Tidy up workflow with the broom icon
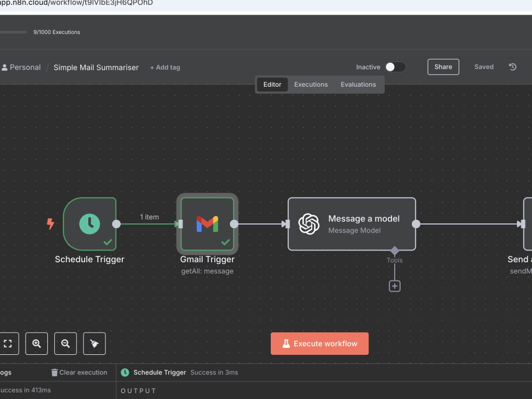532x399 pixels. [94, 343]
